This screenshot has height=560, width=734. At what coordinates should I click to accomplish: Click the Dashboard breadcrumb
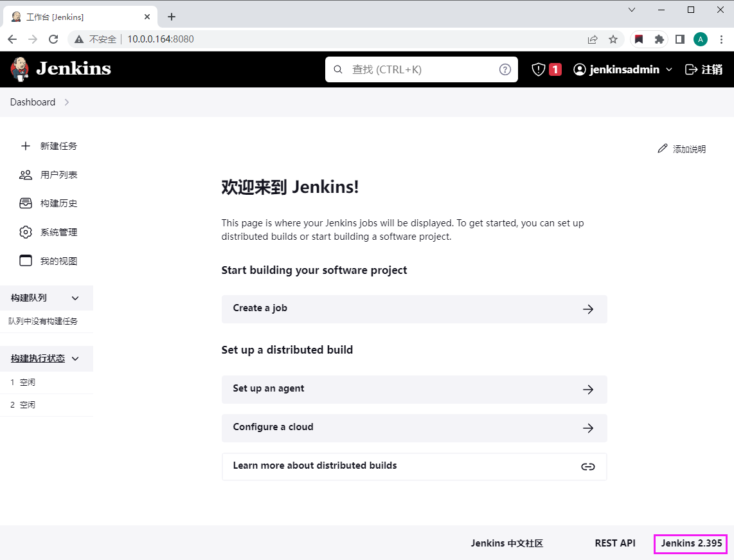tap(33, 102)
